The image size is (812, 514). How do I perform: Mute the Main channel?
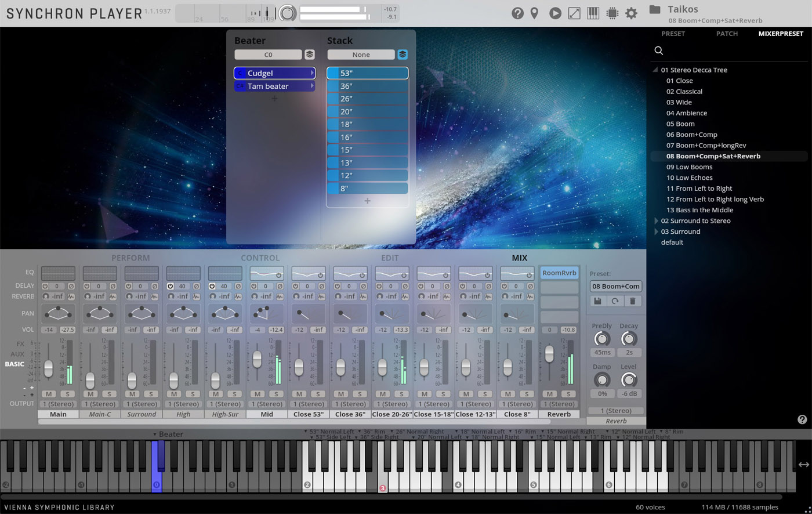coord(49,393)
